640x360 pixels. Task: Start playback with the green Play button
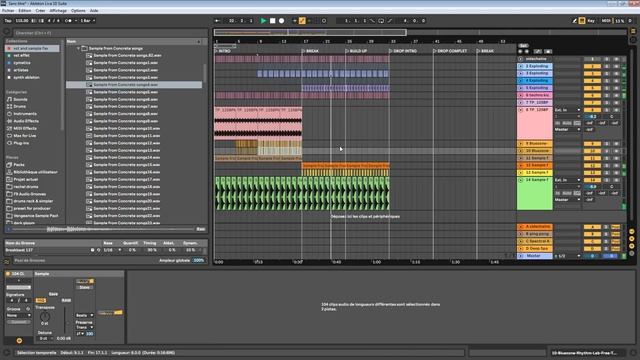tap(263, 20)
